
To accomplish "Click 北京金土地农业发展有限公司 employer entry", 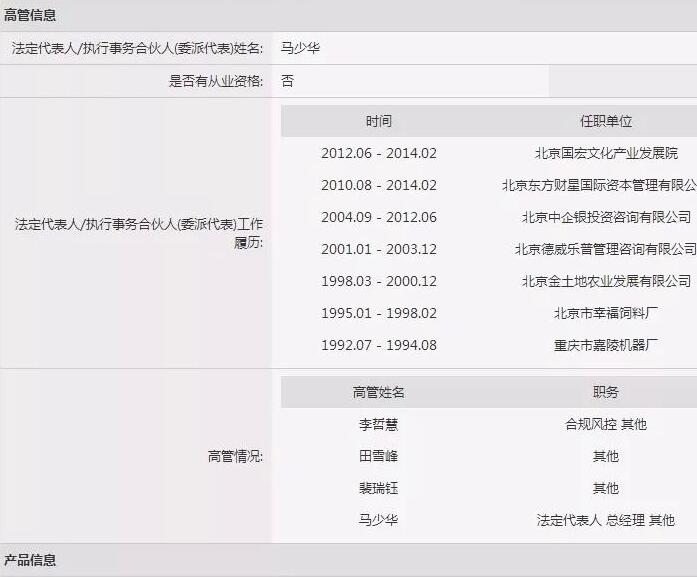I will [606, 281].
